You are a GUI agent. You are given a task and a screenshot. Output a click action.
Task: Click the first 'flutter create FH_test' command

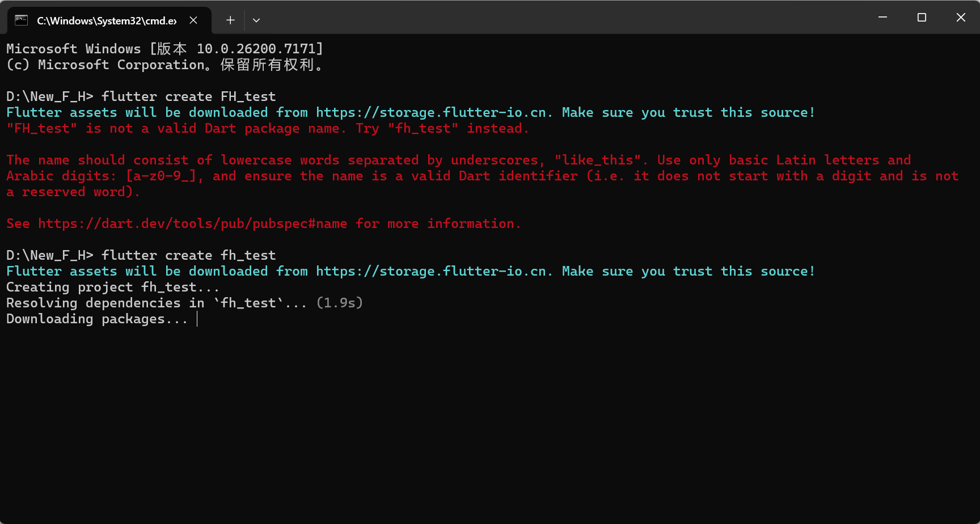189,96
